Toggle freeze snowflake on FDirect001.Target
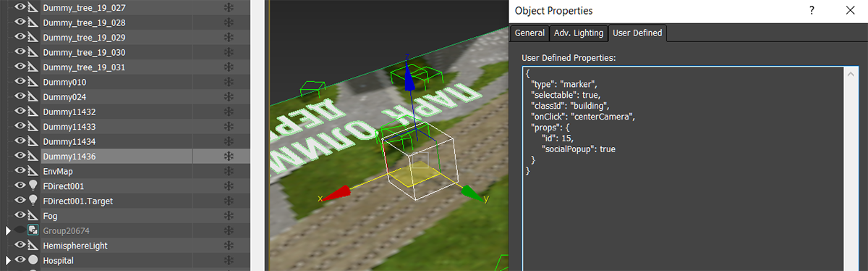This screenshot has height=271, width=868. [x=229, y=201]
